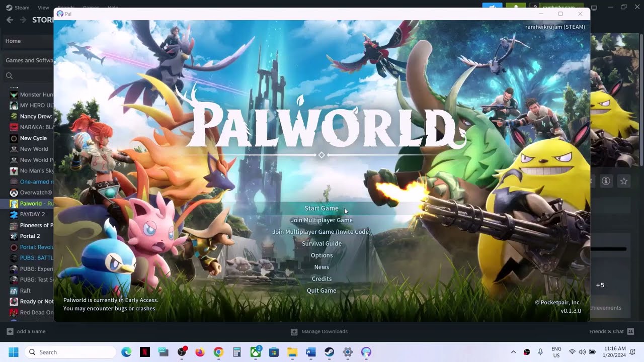Select PUBG: Experimental entry in library
This screenshot has width=644, height=362.
coord(32,269)
